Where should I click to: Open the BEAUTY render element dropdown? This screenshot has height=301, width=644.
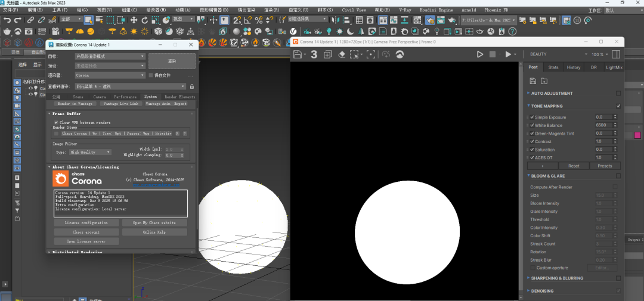pos(555,54)
